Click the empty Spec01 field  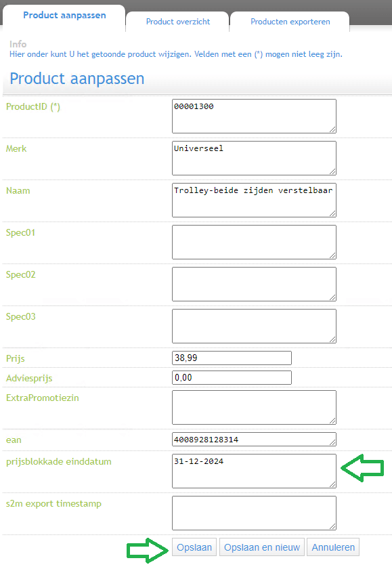[x=254, y=242]
